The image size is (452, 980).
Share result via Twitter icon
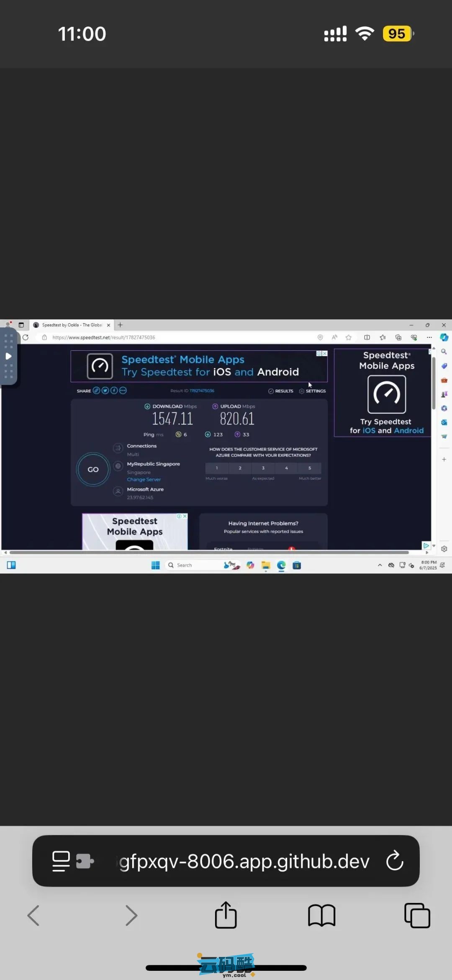pyautogui.click(x=105, y=391)
